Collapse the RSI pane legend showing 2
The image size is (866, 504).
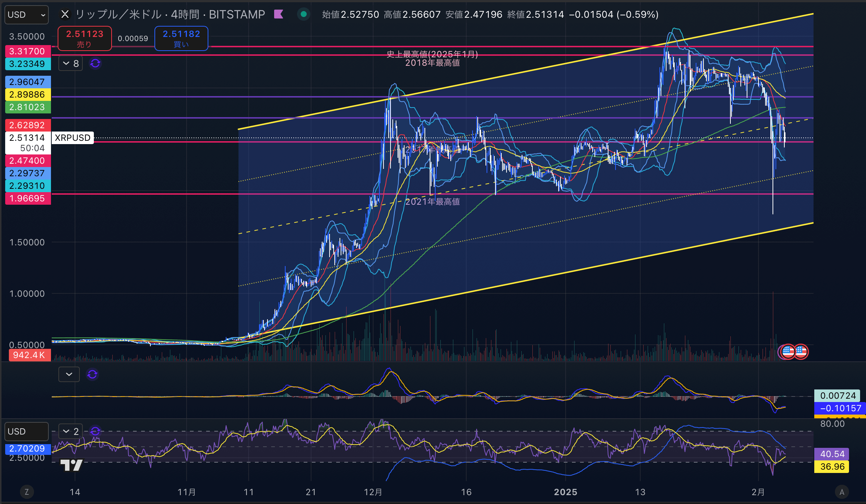[71, 432]
